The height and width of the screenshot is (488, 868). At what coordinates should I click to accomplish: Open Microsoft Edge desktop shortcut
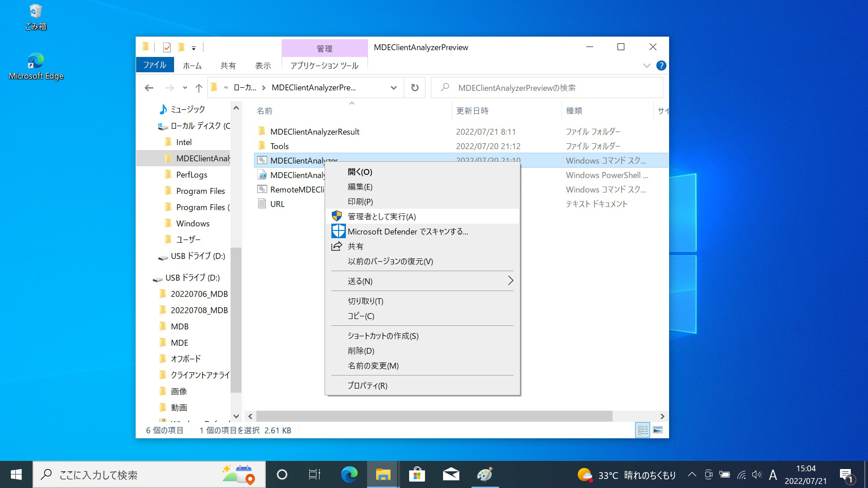pyautogui.click(x=36, y=66)
